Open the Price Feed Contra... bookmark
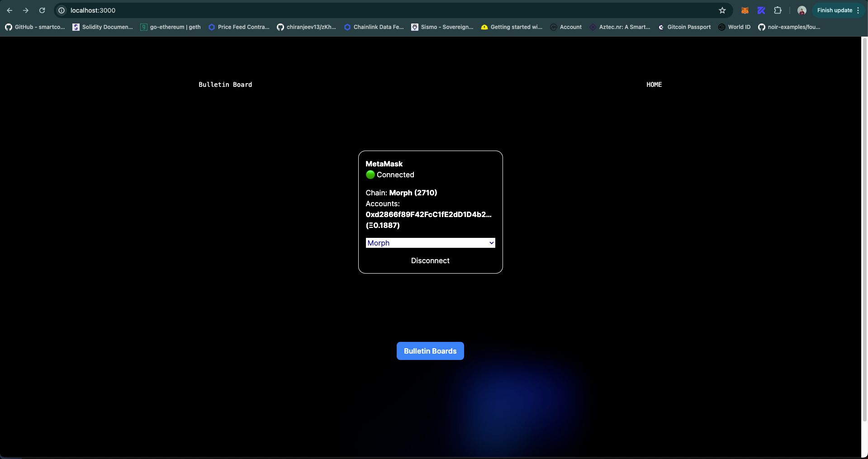 pyautogui.click(x=239, y=27)
